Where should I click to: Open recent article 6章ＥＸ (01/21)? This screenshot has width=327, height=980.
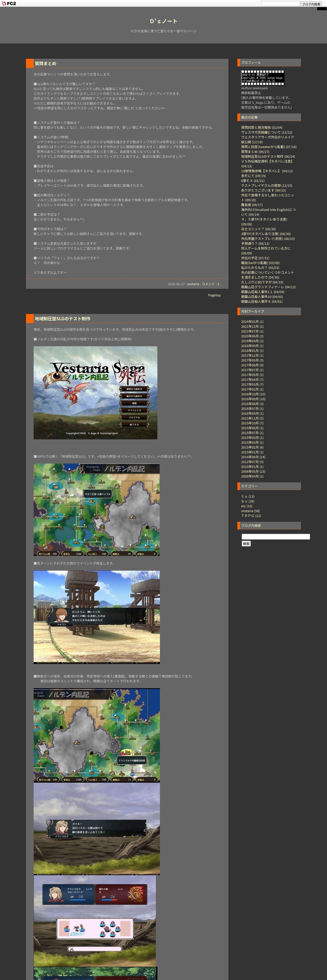252,181
